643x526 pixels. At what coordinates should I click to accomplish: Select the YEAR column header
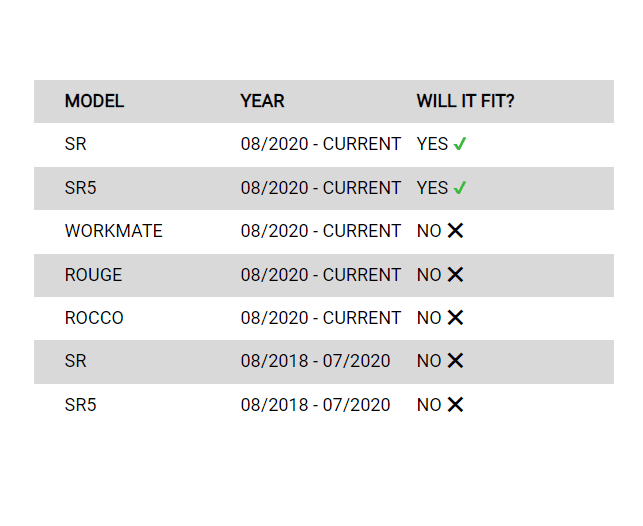(x=262, y=101)
